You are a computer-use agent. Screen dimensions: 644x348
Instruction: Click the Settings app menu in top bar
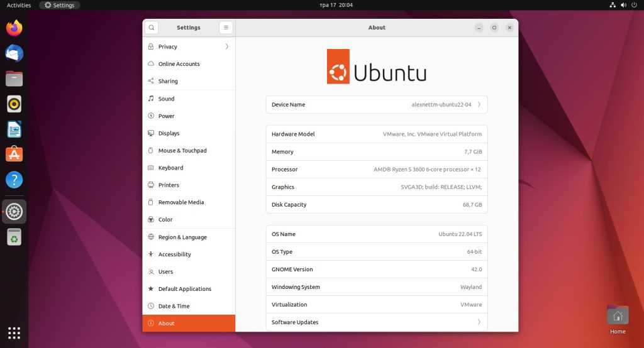(60, 5)
